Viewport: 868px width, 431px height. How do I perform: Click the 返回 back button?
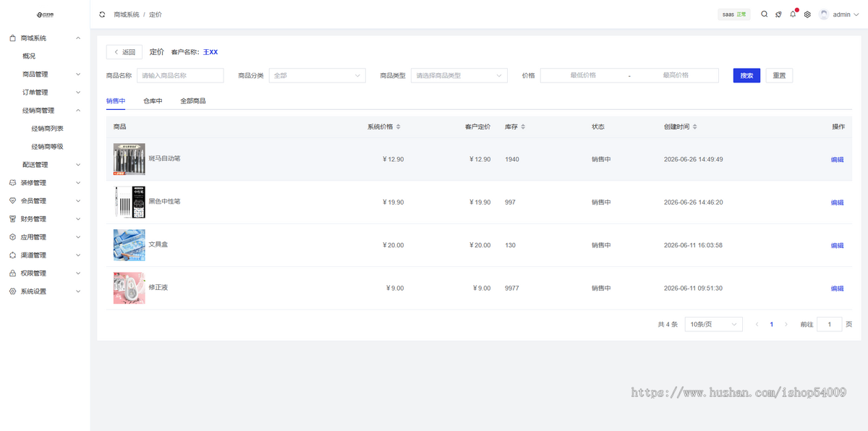[124, 52]
